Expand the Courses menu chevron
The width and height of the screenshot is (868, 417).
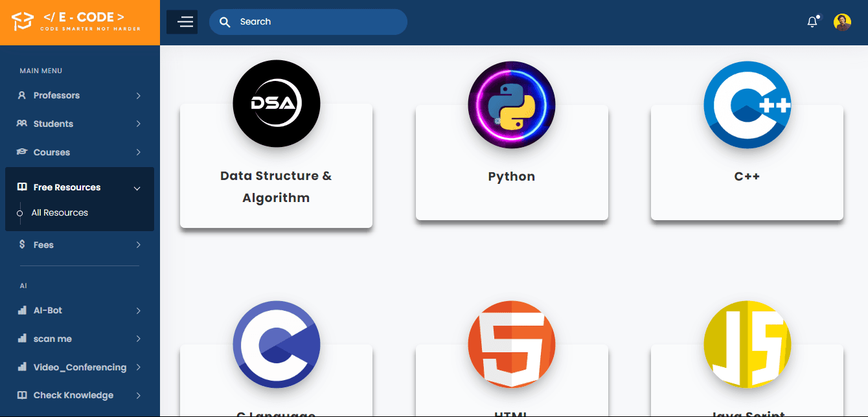tap(138, 152)
